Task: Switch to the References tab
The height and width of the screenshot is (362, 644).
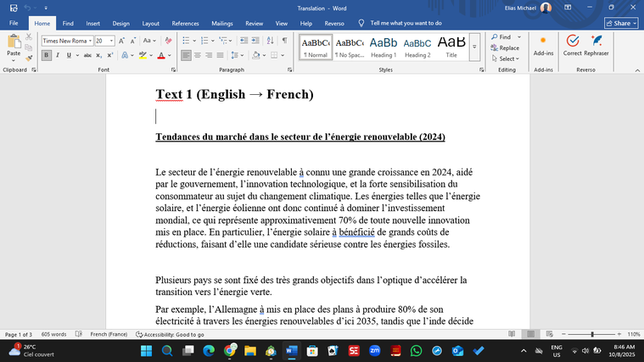Action: point(185,24)
